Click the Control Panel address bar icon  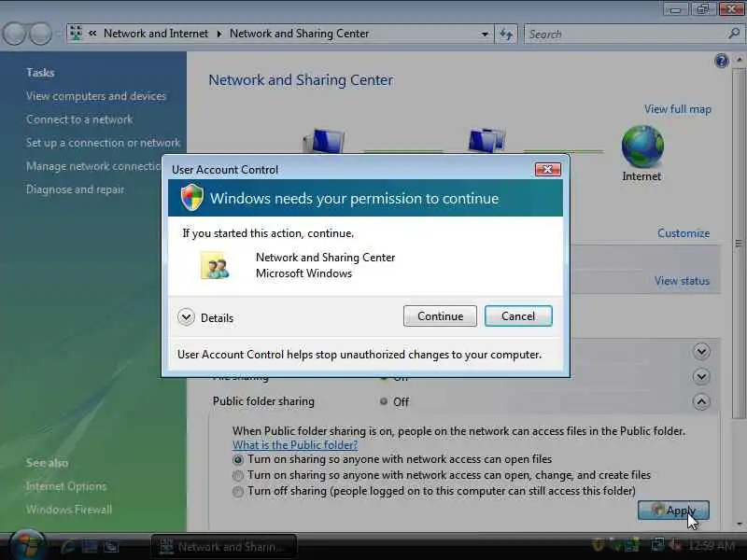(x=76, y=34)
